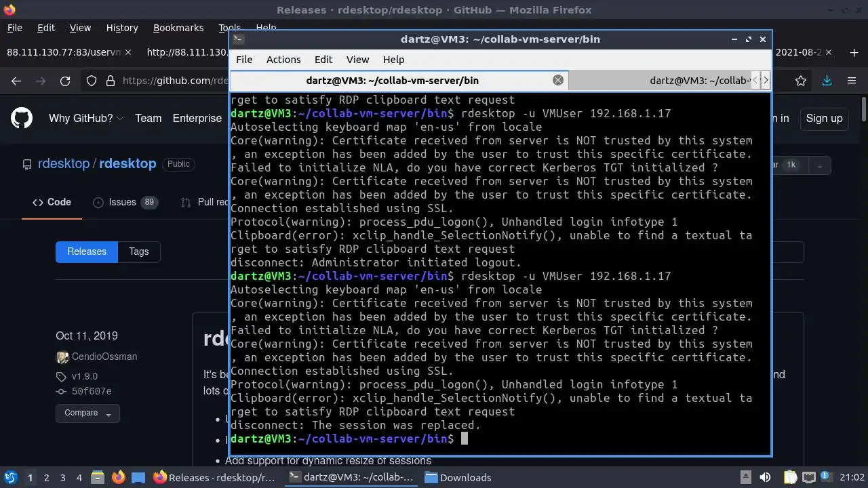Open the terminal Edit menu

(x=323, y=60)
